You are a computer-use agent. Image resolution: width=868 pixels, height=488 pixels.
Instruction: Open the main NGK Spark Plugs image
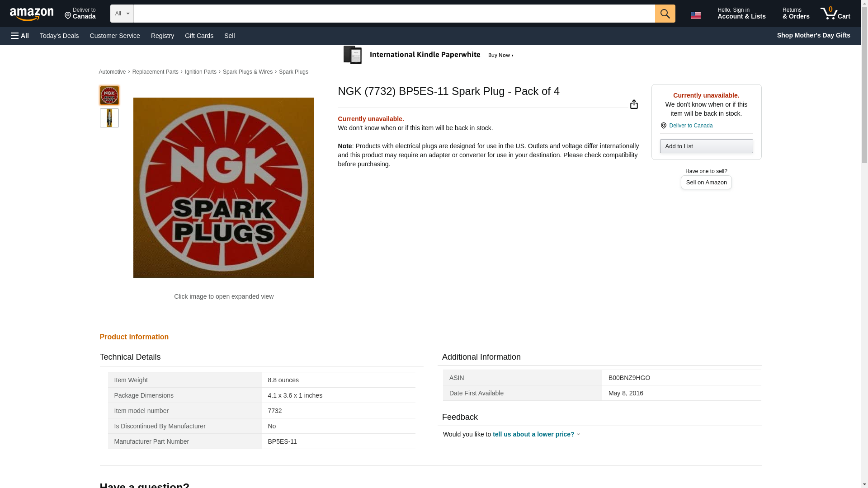point(223,188)
